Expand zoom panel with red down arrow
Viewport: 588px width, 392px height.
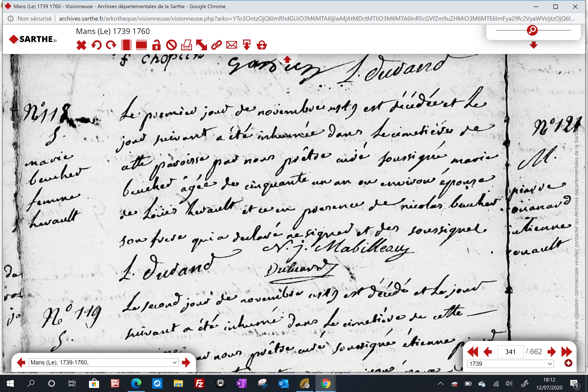pos(533,45)
